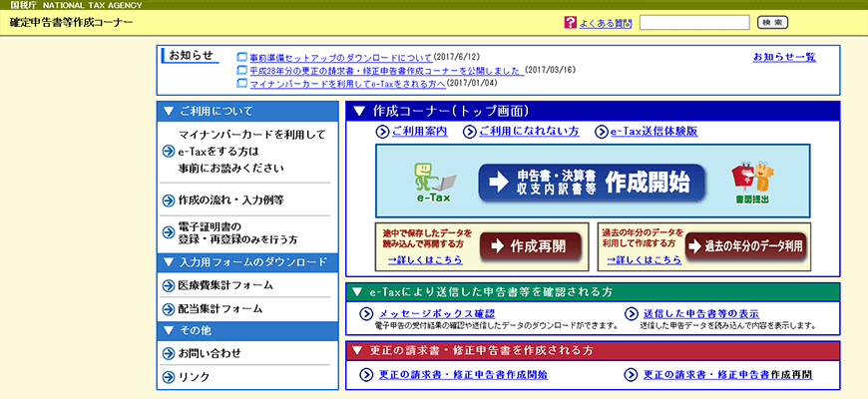Open 平成28年分の更正の請求書 notice link
The height and width of the screenshot is (399, 868).
[x=386, y=71]
